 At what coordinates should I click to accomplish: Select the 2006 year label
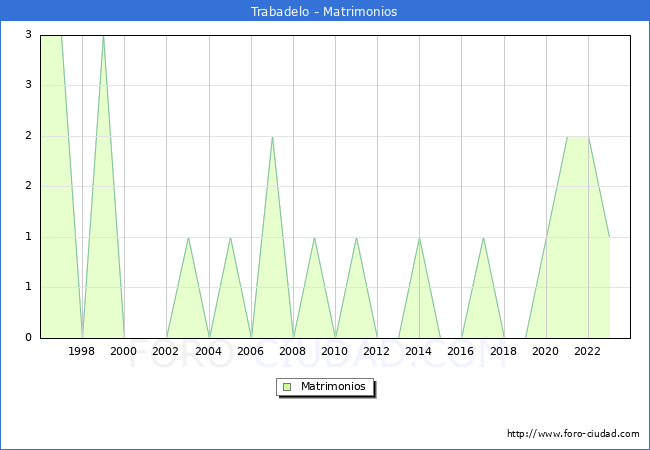[x=251, y=351]
